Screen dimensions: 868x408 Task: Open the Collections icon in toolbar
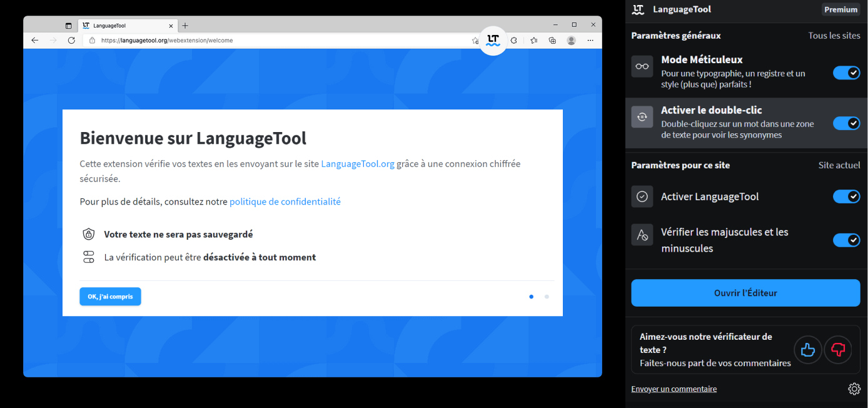click(x=552, y=40)
